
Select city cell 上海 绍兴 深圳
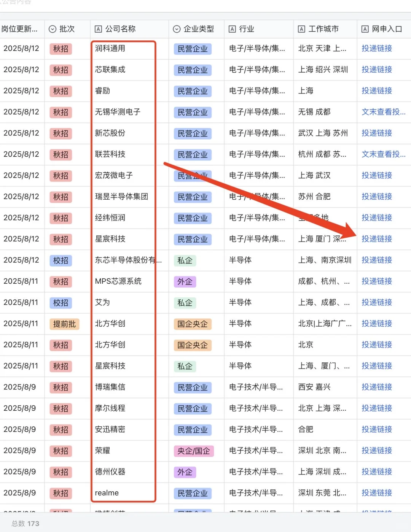pyautogui.click(x=325, y=70)
